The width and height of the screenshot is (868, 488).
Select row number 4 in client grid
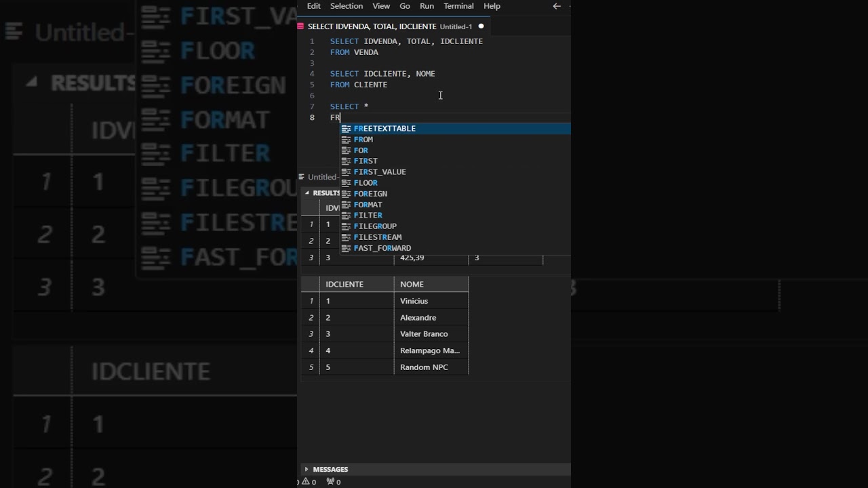[311, 351]
